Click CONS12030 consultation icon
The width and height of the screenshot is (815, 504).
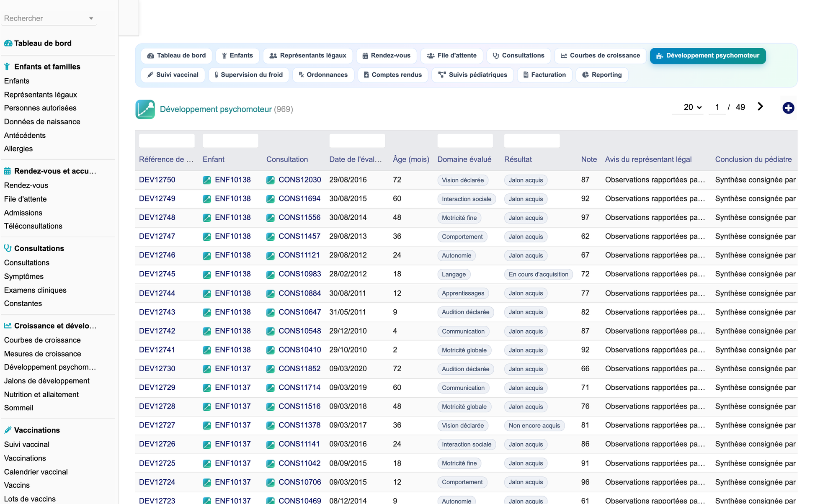tap(271, 180)
